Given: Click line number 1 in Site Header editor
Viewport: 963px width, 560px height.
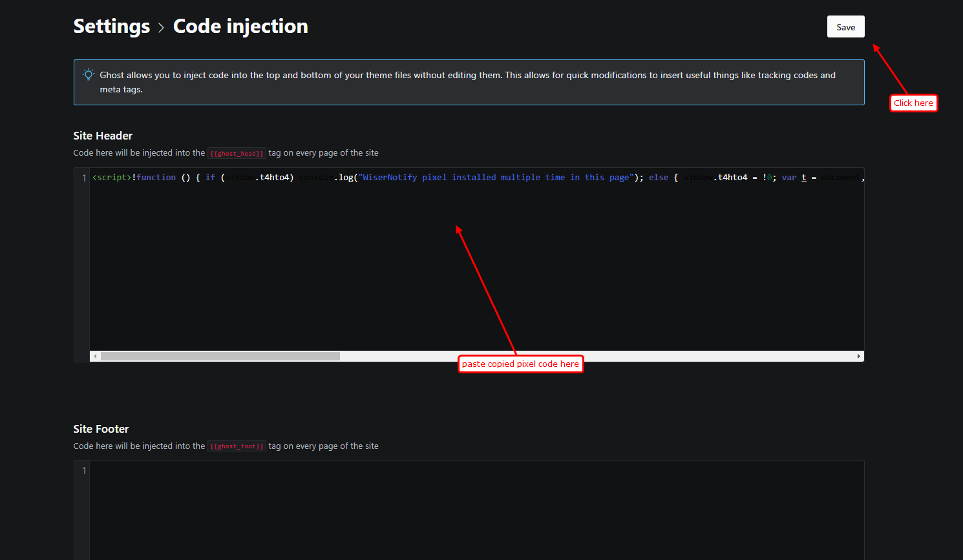Looking at the screenshot, I should pos(83,178).
